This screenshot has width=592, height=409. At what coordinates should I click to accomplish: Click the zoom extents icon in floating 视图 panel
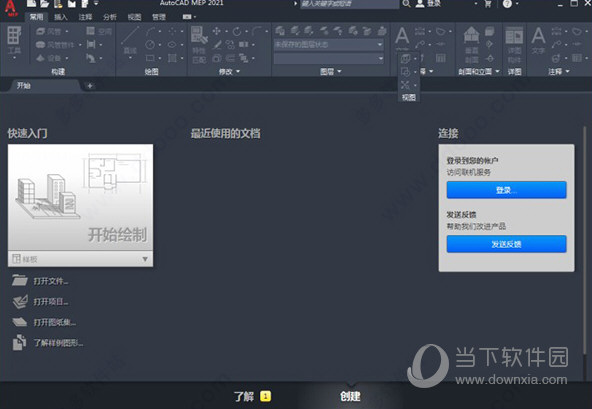[x=405, y=85]
